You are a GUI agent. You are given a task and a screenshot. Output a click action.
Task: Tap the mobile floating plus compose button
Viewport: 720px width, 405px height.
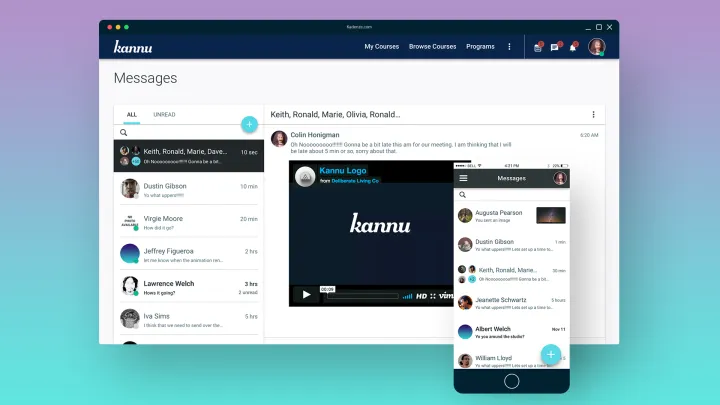549,354
